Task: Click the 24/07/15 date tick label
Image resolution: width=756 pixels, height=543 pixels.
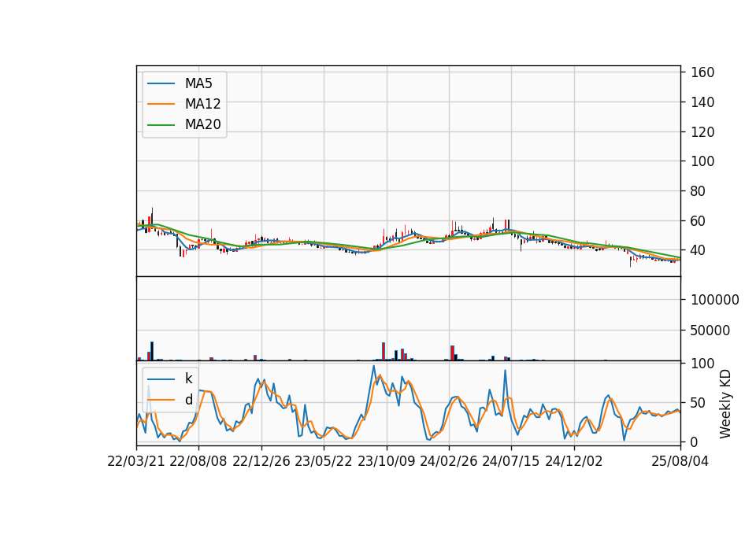Action: 510,462
